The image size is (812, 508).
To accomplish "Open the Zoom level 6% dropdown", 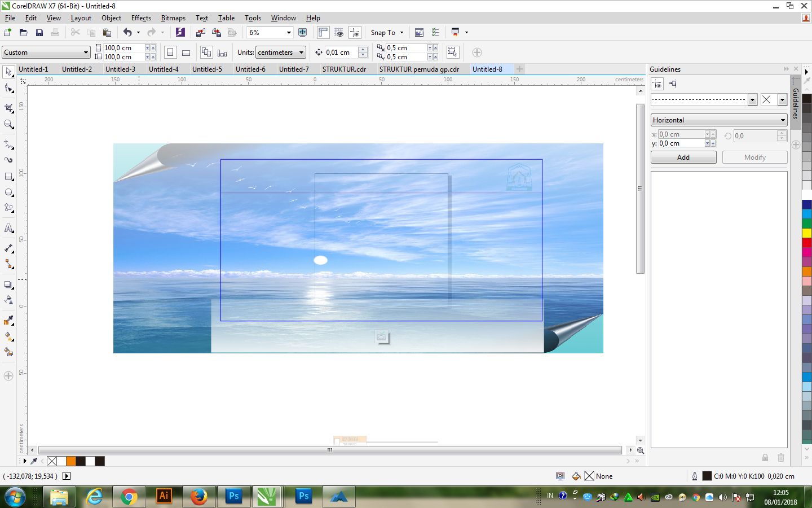I will tap(289, 32).
